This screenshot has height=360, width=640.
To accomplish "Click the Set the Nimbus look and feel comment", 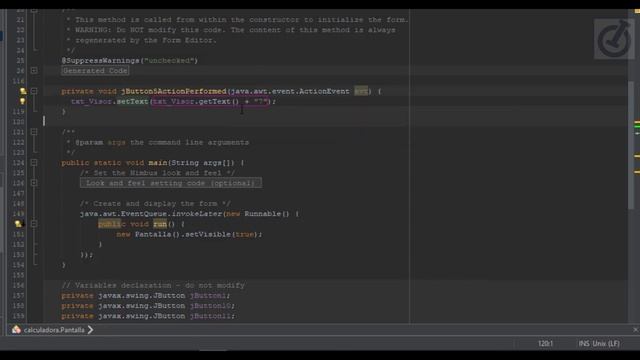I will (x=157, y=173).
